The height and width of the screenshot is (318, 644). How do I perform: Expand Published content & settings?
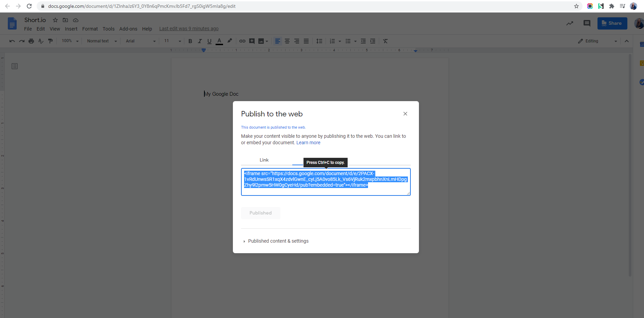[276, 241]
